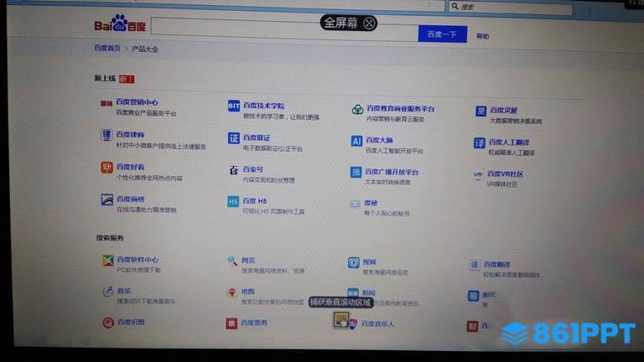Screen dimensions: 644x362
Task: Open the 百度商桥 link
Action: pyautogui.click(x=131, y=199)
